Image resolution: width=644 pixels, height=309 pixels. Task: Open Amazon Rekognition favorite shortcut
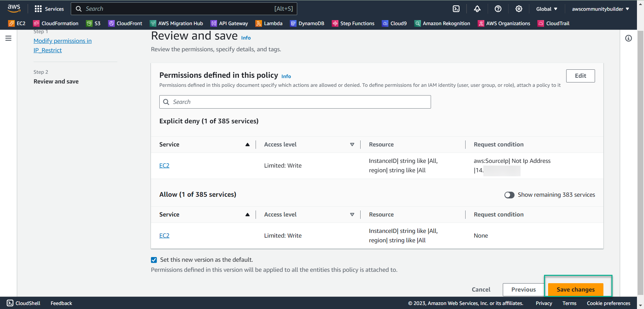click(442, 23)
